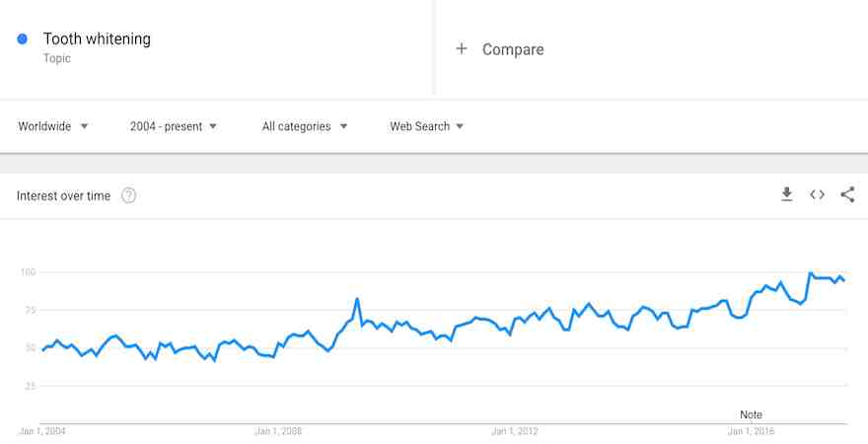868x444 pixels.
Task: Click the Interest over time heading
Action: 64,195
